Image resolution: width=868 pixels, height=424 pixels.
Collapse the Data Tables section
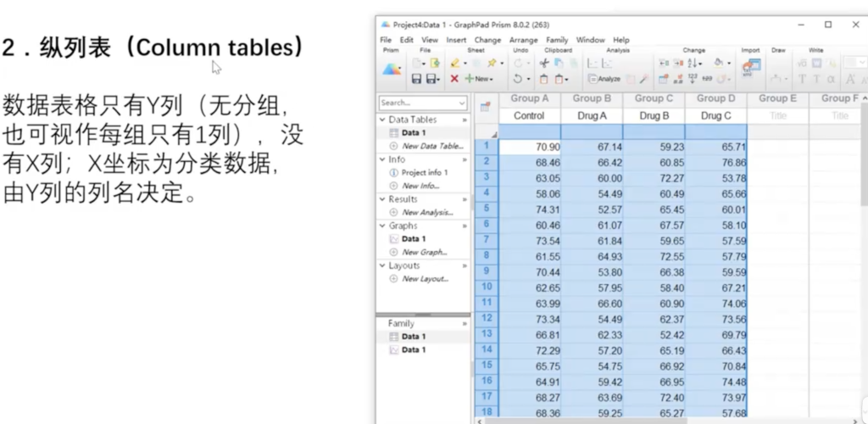point(382,120)
